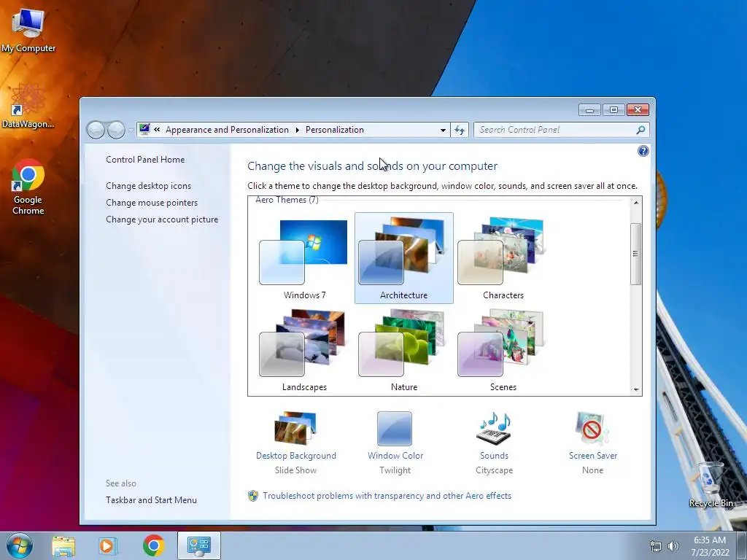Open Window Color Twilight swatch
Screen dimensions: 747x560
395,443
